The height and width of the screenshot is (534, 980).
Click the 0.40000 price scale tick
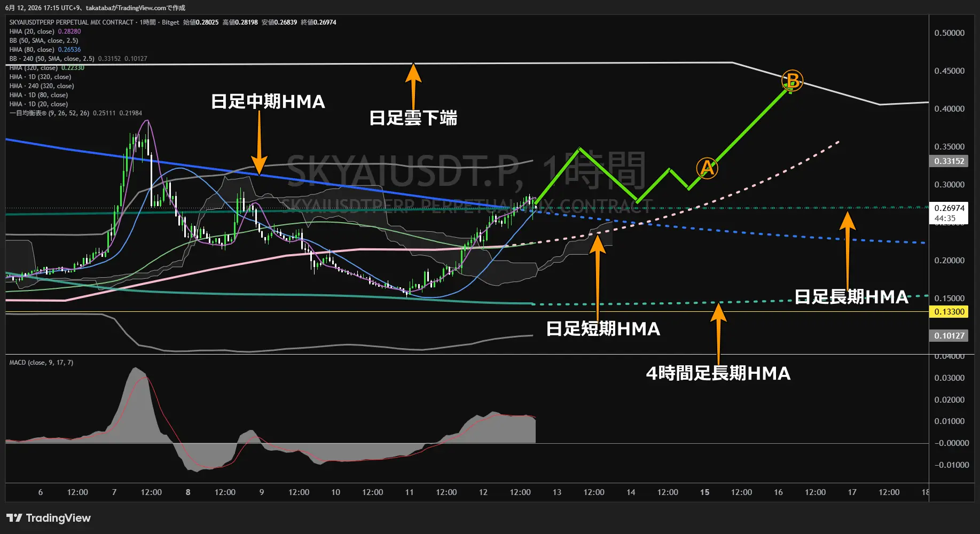tap(949, 109)
